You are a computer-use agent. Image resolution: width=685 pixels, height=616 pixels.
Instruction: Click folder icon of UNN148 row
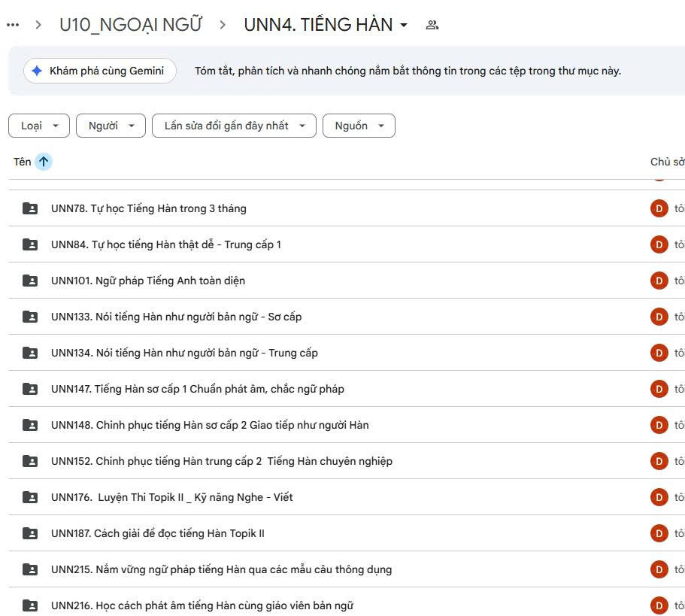(x=30, y=425)
